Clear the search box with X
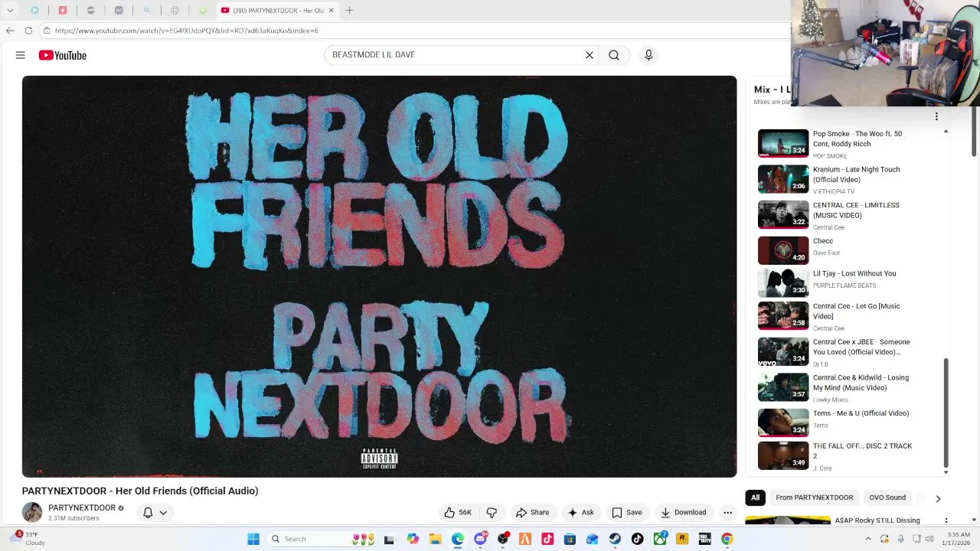Image resolution: width=980 pixels, height=551 pixels. [590, 55]
